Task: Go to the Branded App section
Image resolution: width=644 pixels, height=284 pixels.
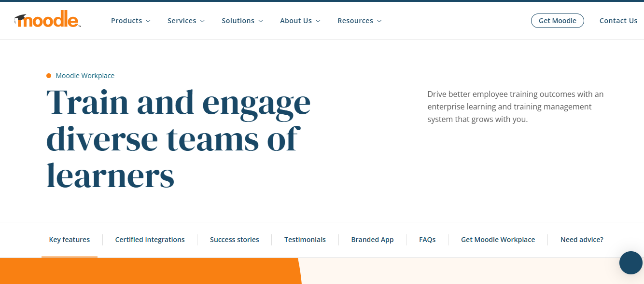Action: coord(372,239)
